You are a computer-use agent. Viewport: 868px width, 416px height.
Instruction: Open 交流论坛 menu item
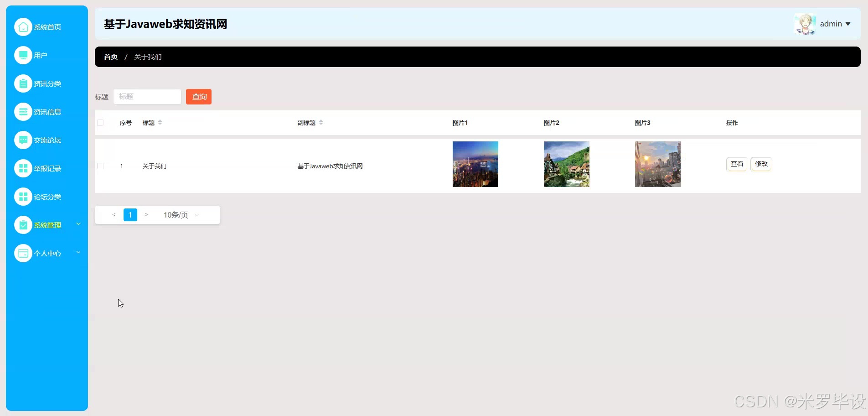(47, 140)
